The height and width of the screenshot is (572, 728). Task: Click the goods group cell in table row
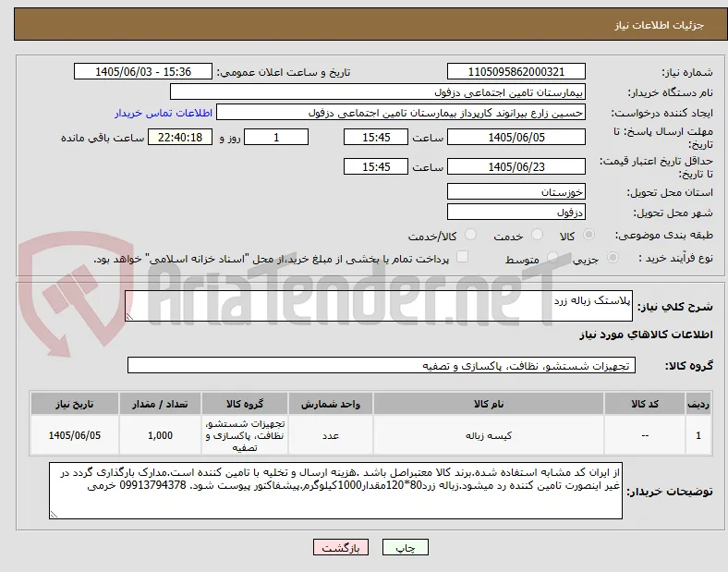coord(245,435)
